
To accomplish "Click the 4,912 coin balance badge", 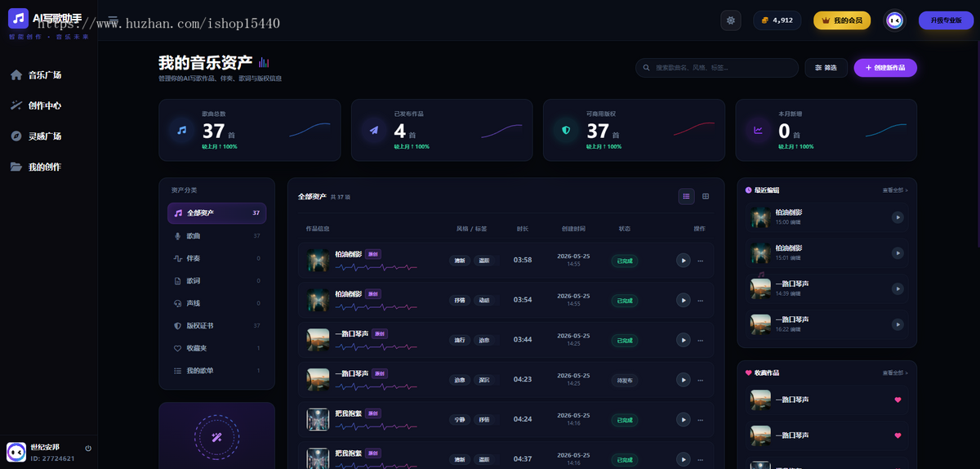I will click(x=777, y=20).
